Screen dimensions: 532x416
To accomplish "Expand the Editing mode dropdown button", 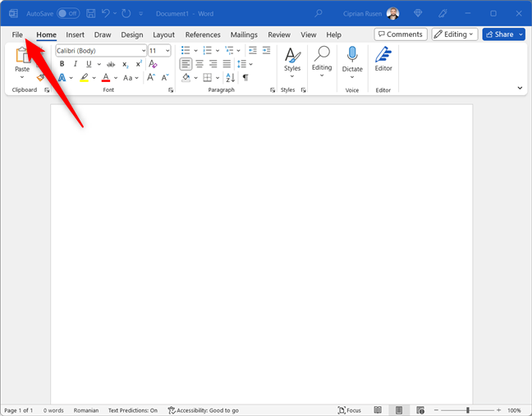I will tap(455, 34).
